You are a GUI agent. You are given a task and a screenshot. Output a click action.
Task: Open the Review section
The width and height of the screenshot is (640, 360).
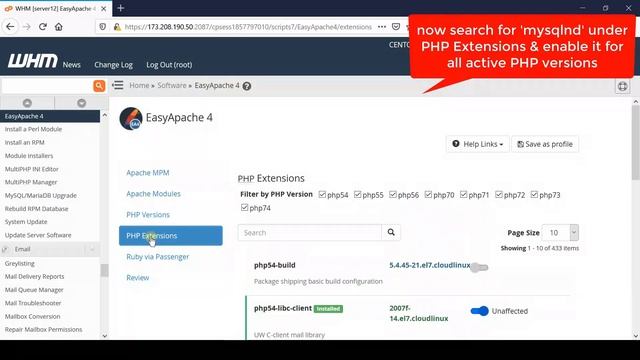click(138, 278)
